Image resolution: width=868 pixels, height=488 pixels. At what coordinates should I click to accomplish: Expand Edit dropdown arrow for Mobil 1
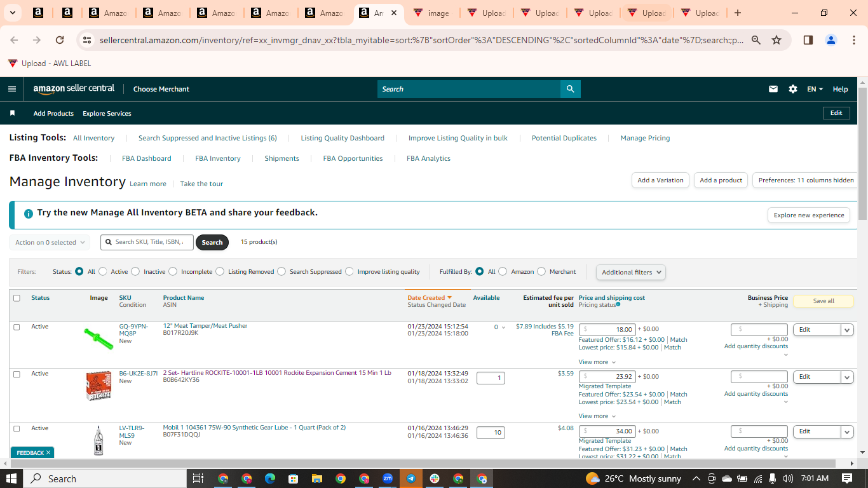tap(847, 431)
